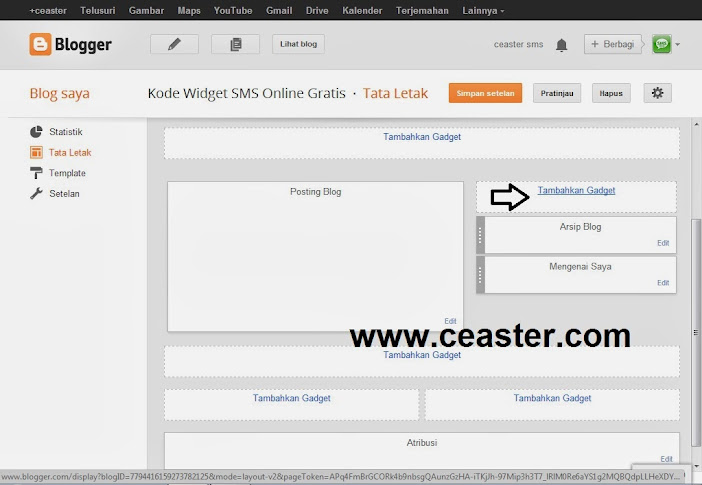The width and height of the screenshot is (702, 485).
Task: Click the page scrollbar up arrow
Action: [x=696, y=124]
